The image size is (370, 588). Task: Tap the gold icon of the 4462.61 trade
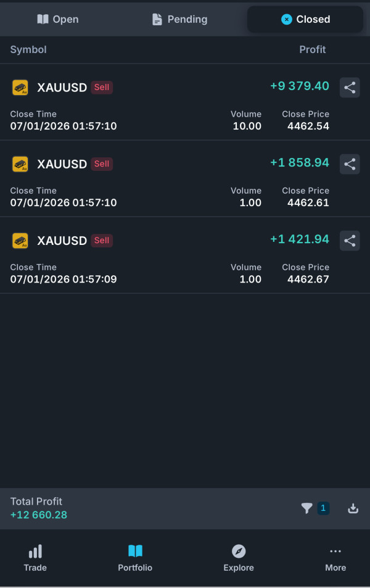[20, 164]
